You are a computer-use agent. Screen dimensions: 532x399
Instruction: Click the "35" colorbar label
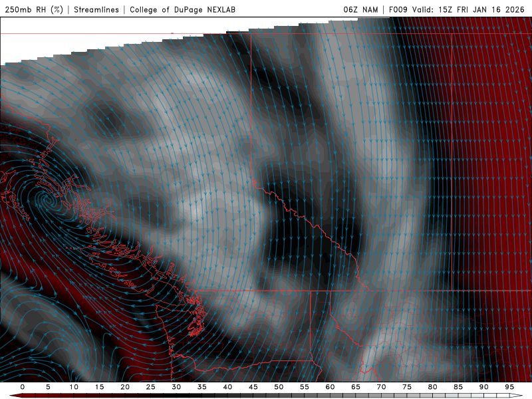point(202,387)
